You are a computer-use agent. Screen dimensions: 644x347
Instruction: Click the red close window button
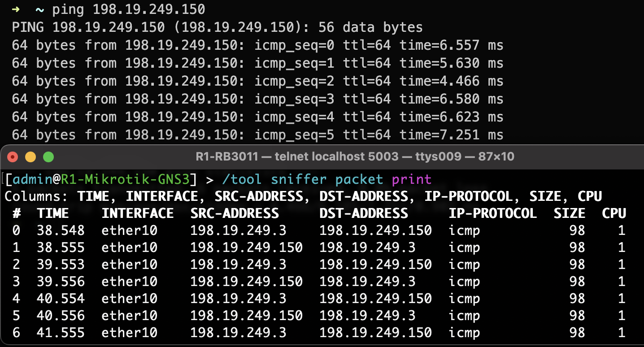(x=13, y=157)
